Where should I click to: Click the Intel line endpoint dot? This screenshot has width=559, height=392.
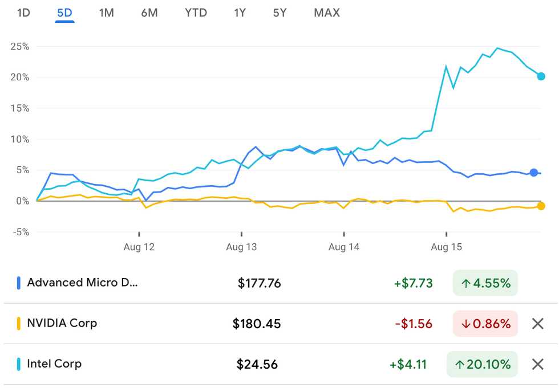pyautogui.click(x=541, y=76)
